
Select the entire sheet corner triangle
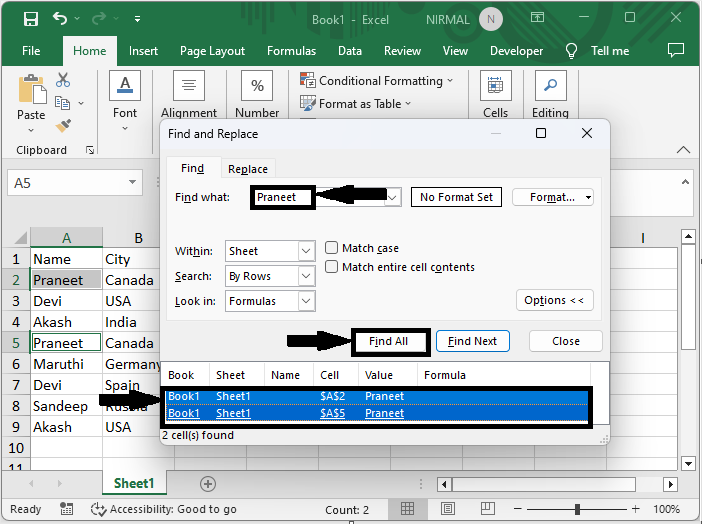19,238
